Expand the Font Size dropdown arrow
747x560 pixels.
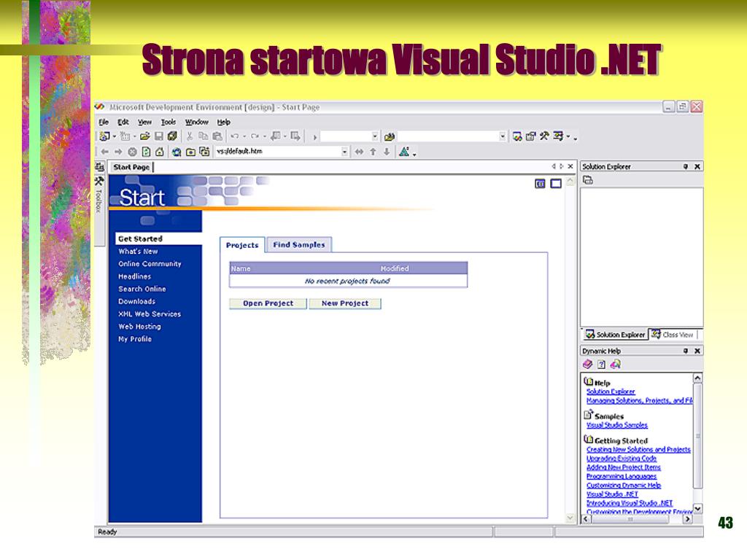tap(414, 153)
